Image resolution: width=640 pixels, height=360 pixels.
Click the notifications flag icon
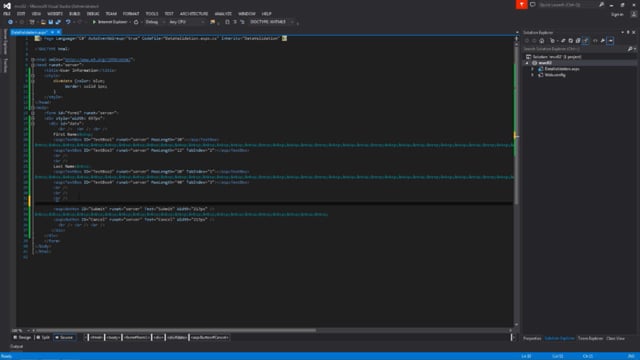click(521, 4)
